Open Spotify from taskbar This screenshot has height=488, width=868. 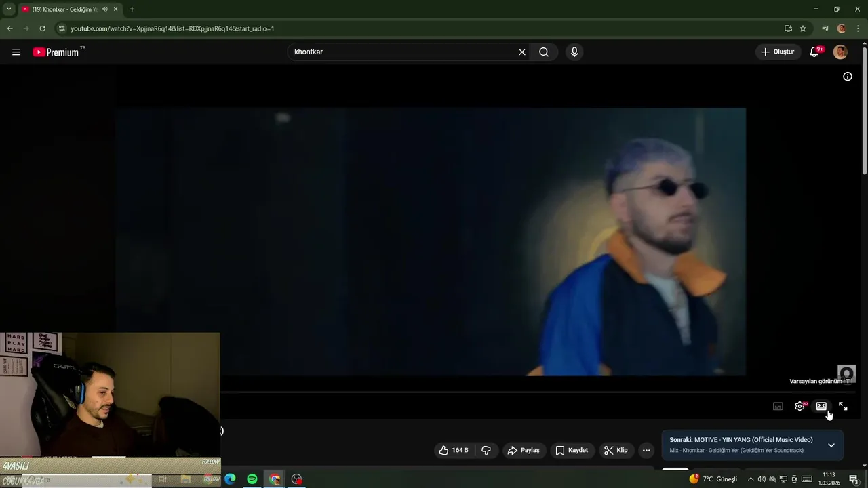252,479
